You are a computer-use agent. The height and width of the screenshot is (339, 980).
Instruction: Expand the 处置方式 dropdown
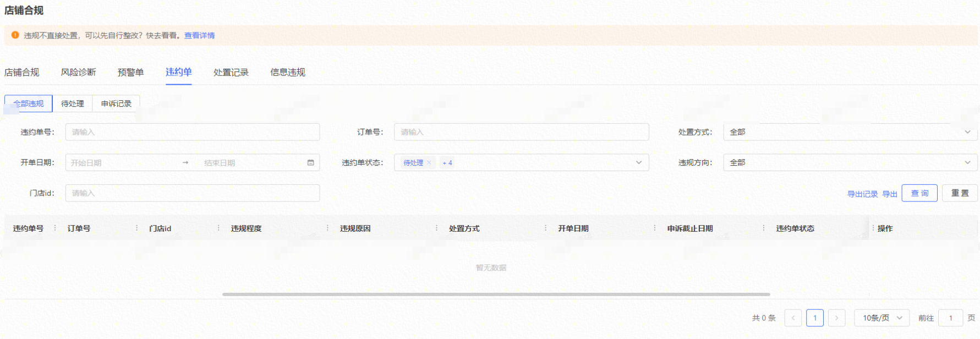[850, 132]
